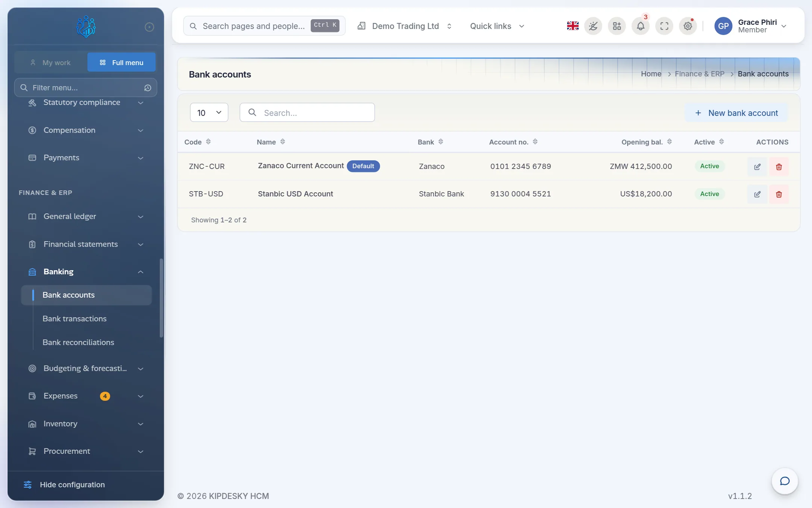Switch to the My work tab
Screen dimensions: 812x508
click(51, 62)
